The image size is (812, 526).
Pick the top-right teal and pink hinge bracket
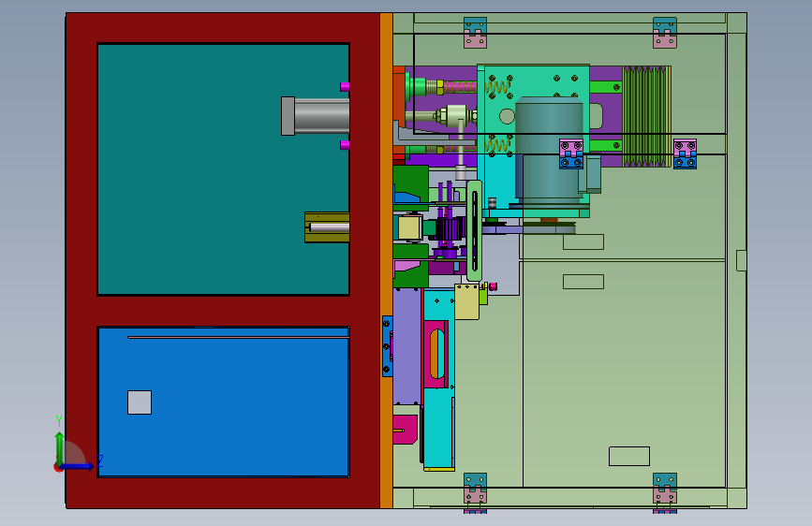(x=664, y=33)
